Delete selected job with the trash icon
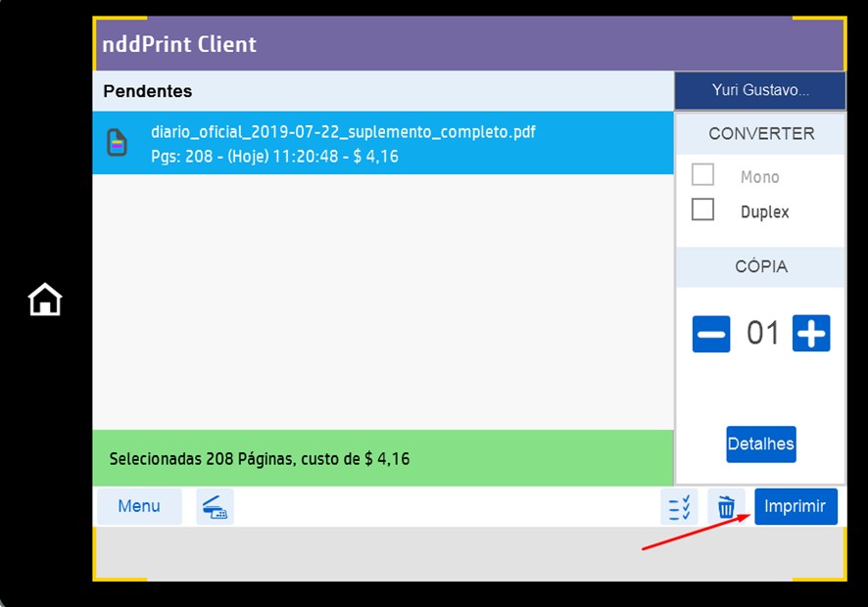The image size is (868, 607). tap(726, 506)
